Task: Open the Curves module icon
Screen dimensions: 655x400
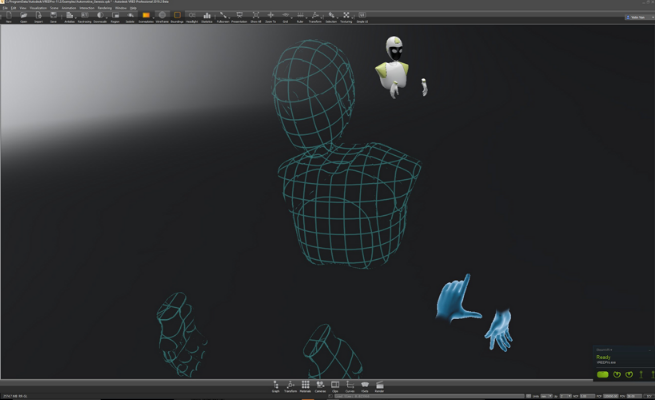Action: (350, 386)
